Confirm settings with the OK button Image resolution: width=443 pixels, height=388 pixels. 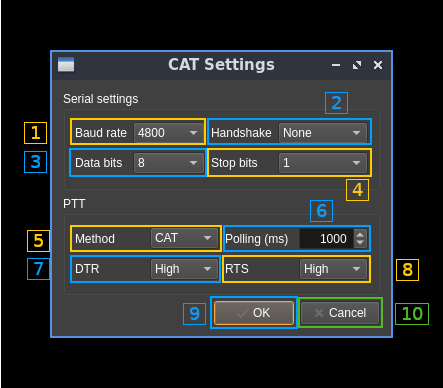click(254, 313)
